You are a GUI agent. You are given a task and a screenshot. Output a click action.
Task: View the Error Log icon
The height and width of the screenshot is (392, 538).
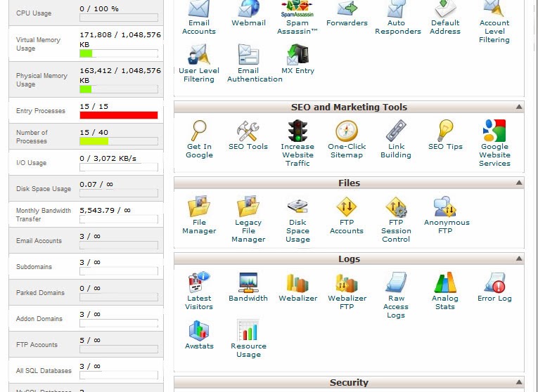pos(494,283)
